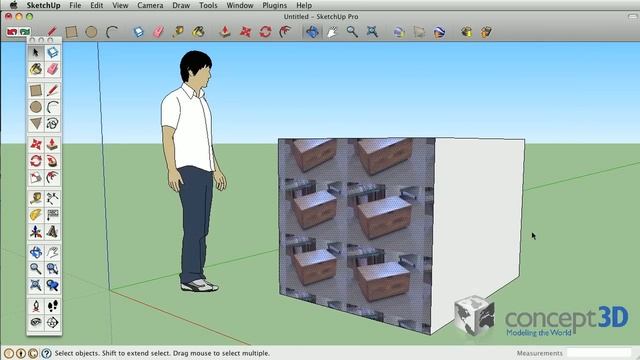This screenshot has width=640, height=360.
Task: Pick the Rotate tool in the top toolbar
Action: click(265, 32)
